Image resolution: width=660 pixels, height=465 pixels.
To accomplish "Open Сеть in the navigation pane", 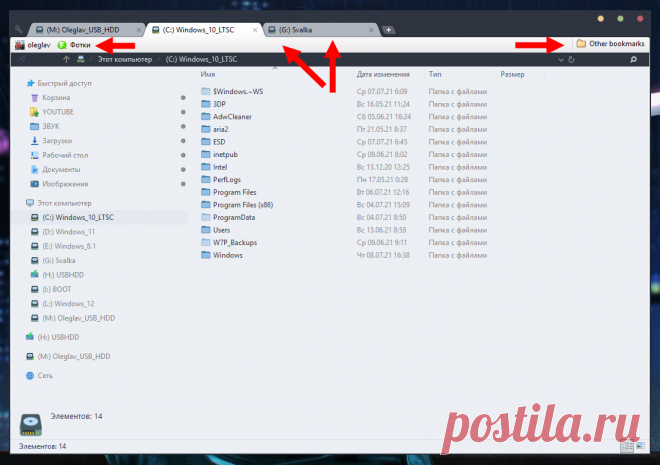I will click(x=39, y=375).
